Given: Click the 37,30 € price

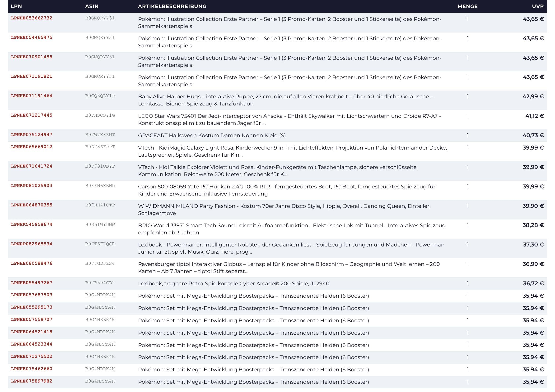Looking at the screenshot, I should coord(533,245).
